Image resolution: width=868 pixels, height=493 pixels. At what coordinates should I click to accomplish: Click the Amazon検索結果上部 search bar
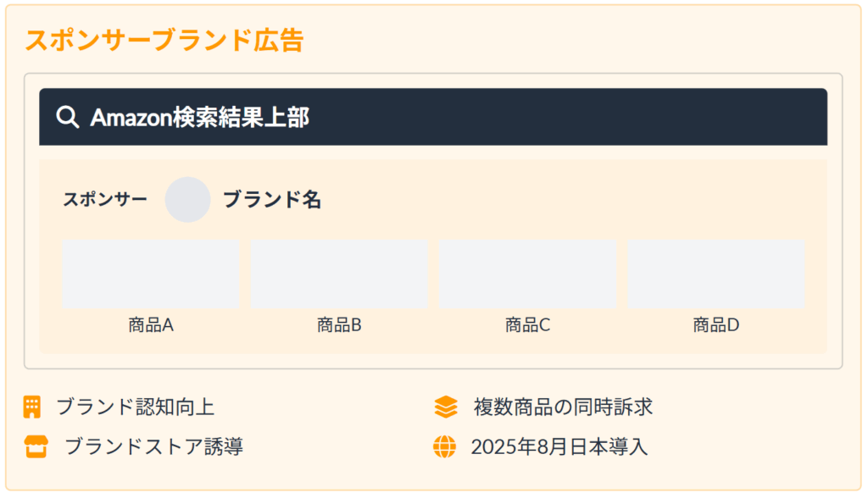tap(433, 117)
